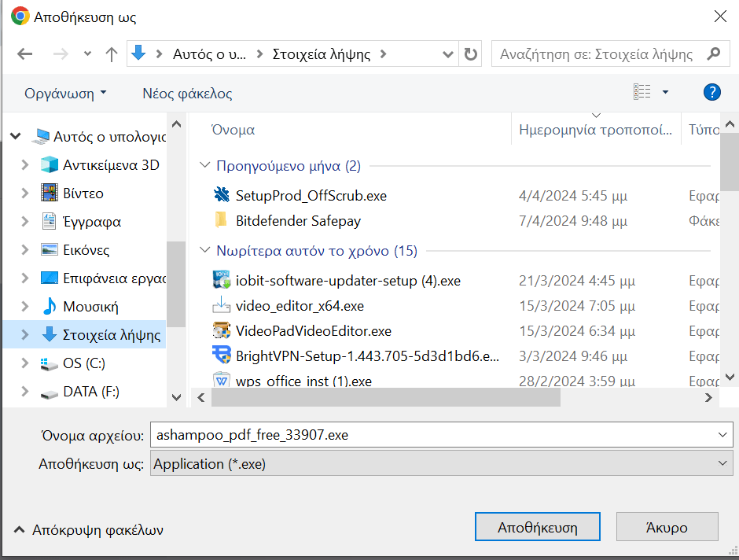Select the BrightVPN-Setup executable
The image size is (739, 560).
tap(367, 356)
